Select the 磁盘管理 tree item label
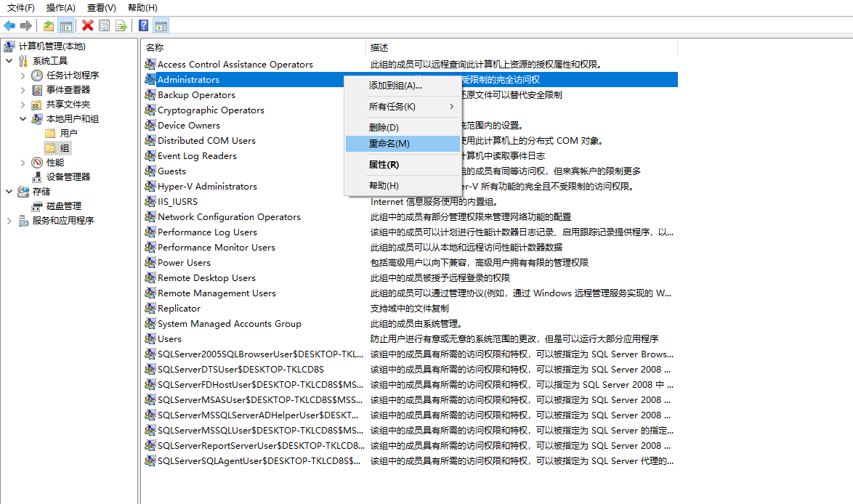The image size is (853, 504). pyautogui.click(x=64, y=206)
